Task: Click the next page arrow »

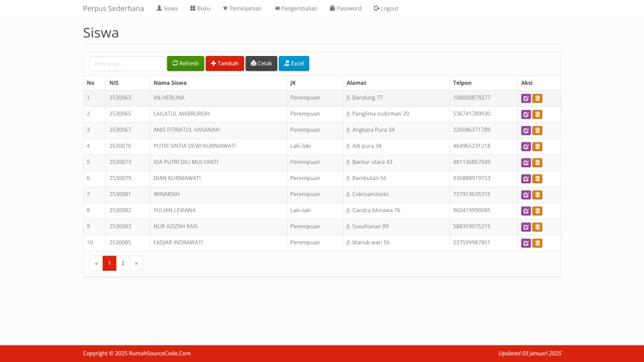Action: pyautogui.click(x=136, y=263)
